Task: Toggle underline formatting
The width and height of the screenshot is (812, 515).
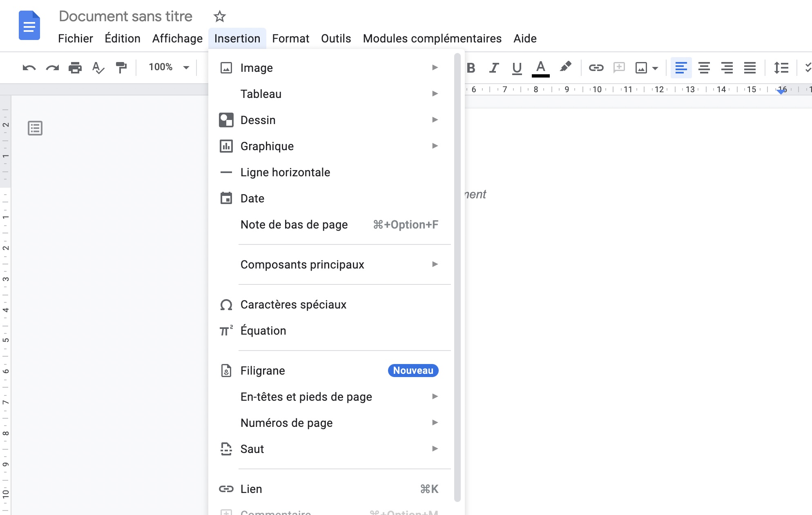Action: (x=517, y=68)
